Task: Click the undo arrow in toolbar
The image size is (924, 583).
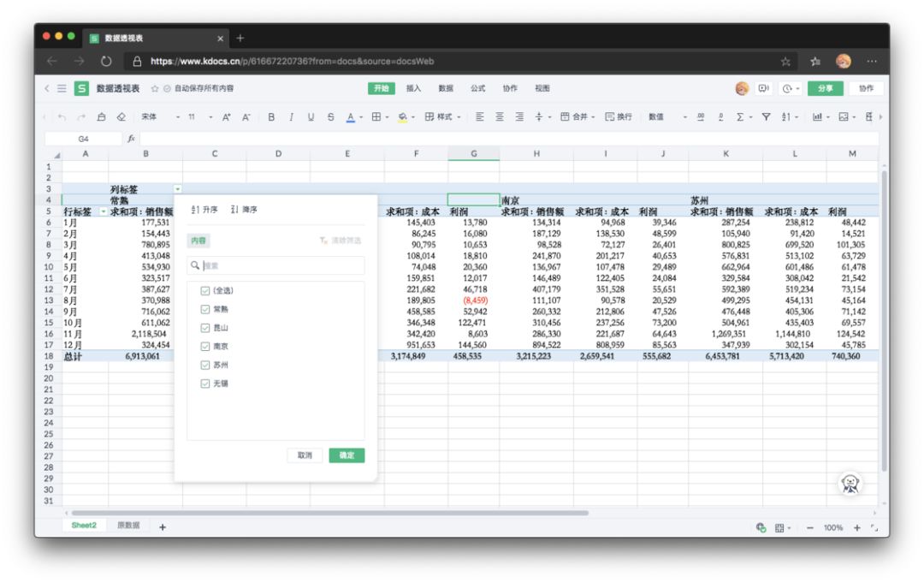Action: (62, 117)
